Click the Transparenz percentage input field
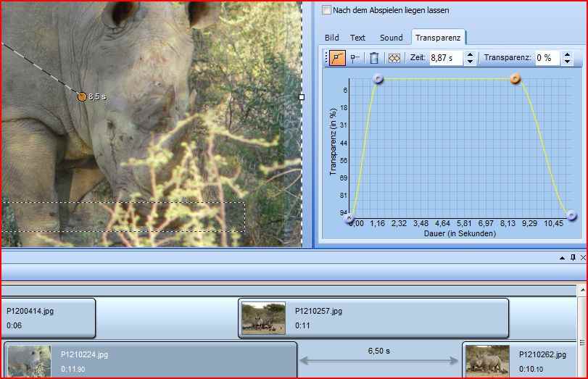The image size is (588, 379). pos(547,58)
